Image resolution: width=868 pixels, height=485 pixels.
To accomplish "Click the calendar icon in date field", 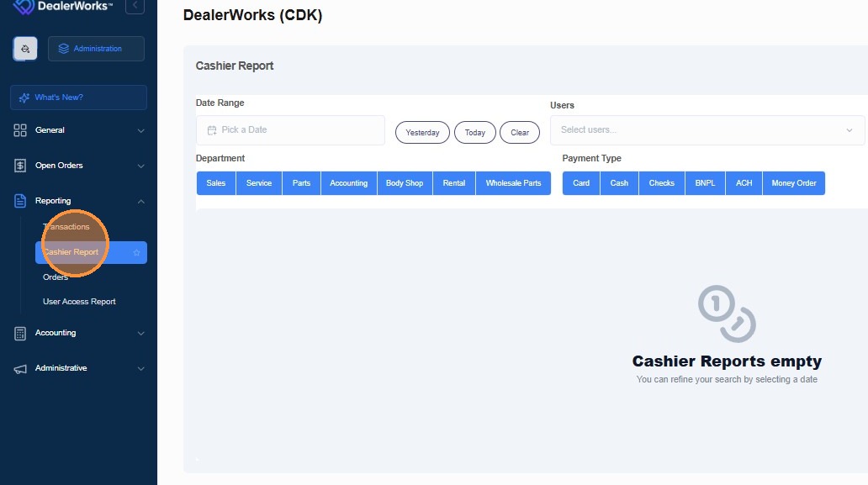I will [211, 130].
